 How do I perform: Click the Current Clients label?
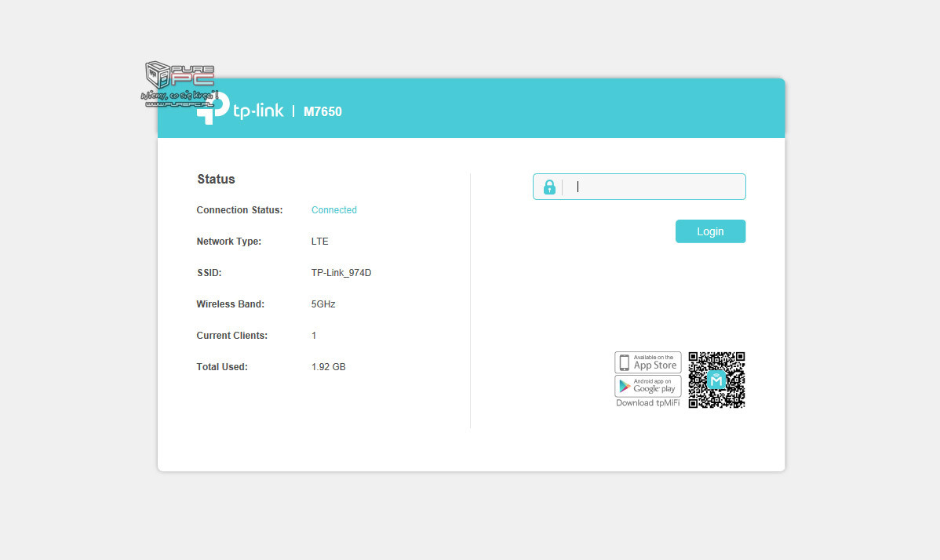tap(231, 336)
